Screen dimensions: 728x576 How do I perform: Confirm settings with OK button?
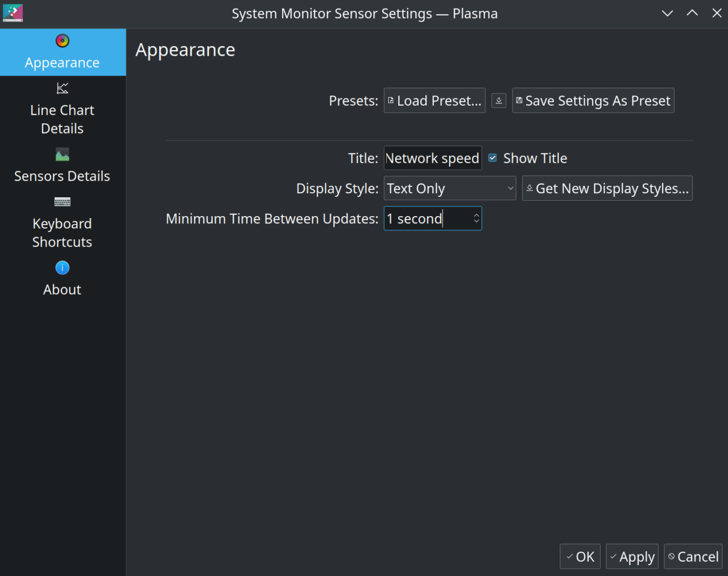[580, 557]
